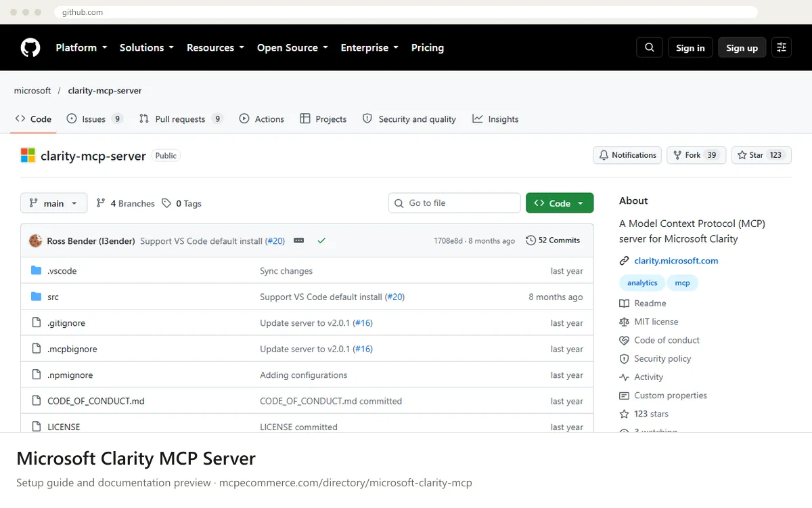The image size is (812, 508).
Task: Click the Activity pulse icon
Action: 624,377
